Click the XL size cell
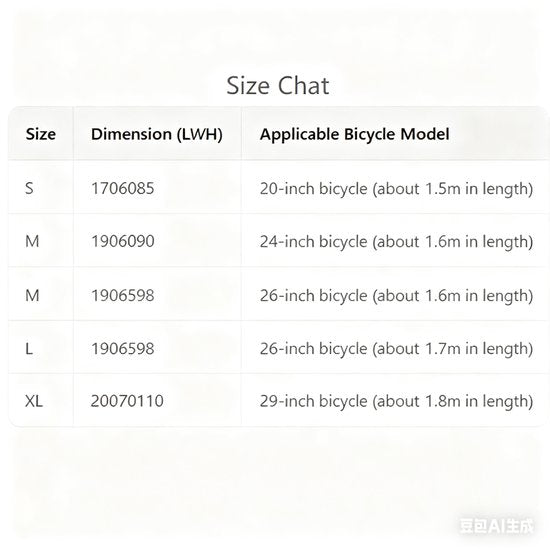This screenshot has height=549, width=550. pos(34,401)
